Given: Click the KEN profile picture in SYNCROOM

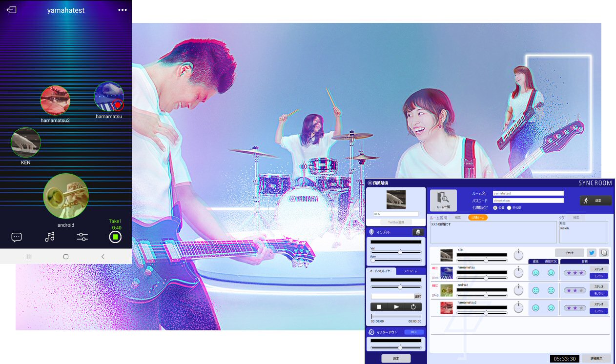Looking at the screenshot, I should point(396,200).
